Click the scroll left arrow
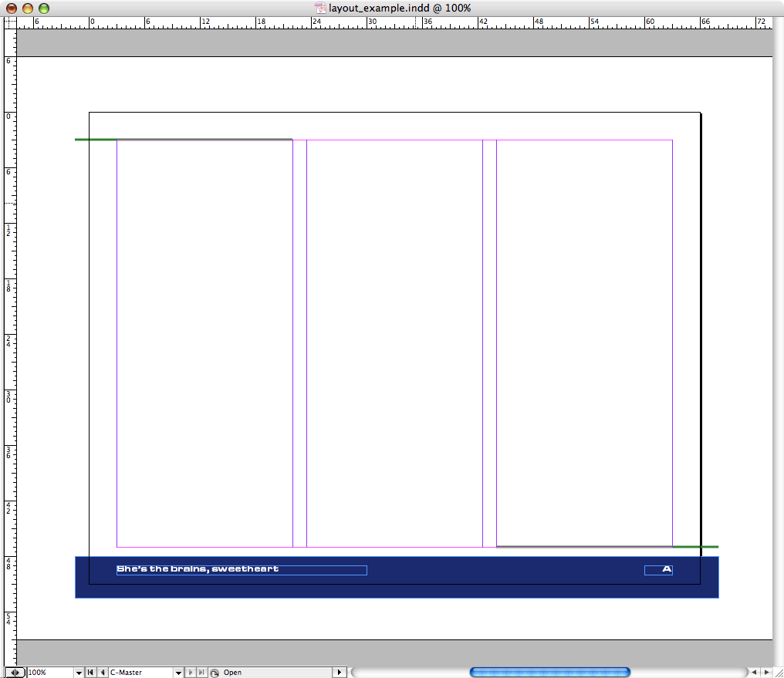The height and width of the screenshot is (678, 784). (754, 673)
